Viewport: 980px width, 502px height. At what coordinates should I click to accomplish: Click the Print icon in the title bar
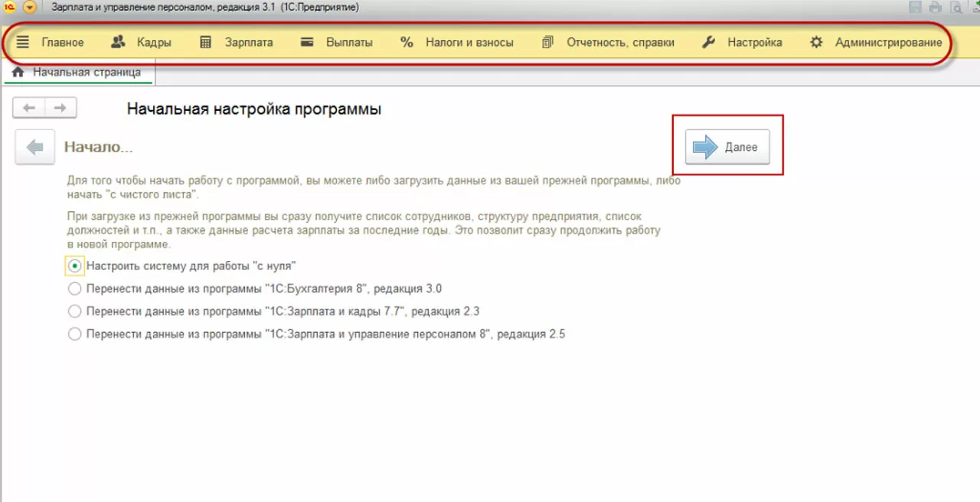click(936, 8)
